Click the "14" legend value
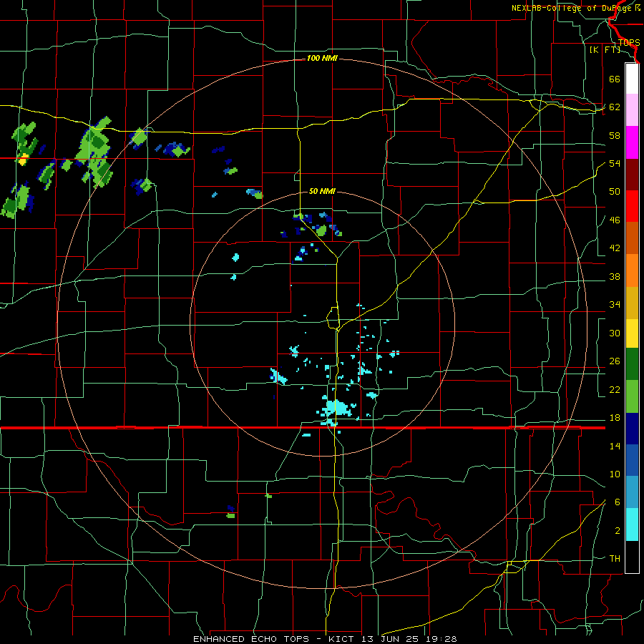The image size is (644, 644). coord(615,447)
